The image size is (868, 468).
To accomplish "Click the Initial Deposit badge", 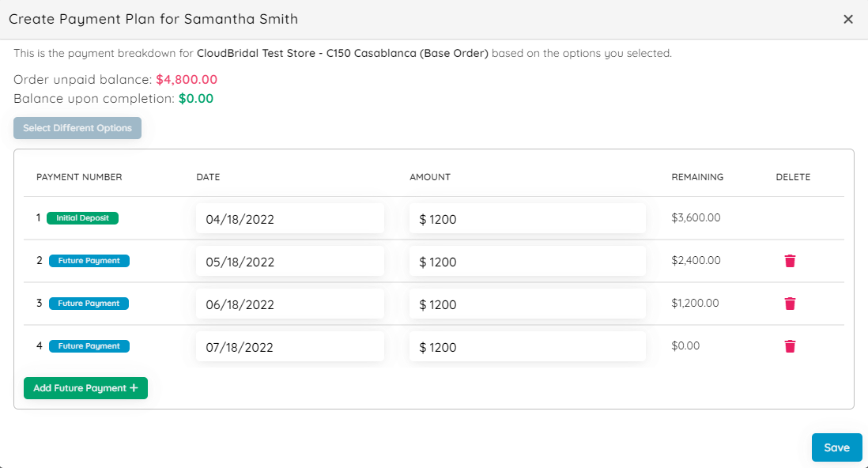I will [x=82, y=218].
